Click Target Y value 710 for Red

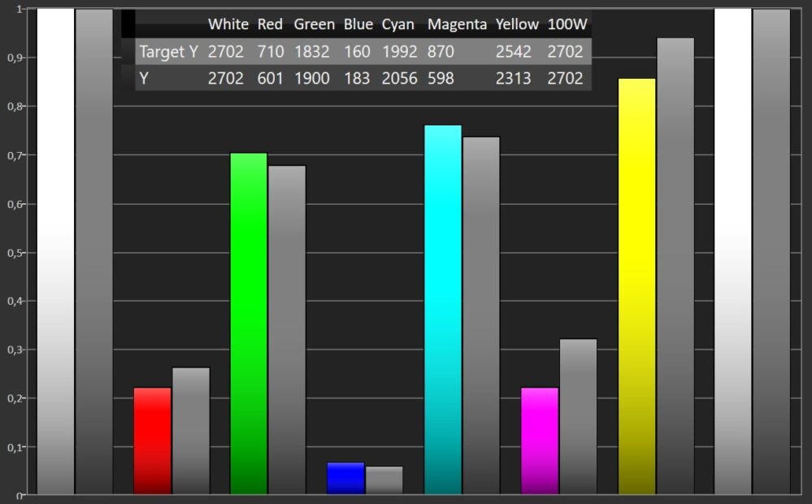[271, 51]
